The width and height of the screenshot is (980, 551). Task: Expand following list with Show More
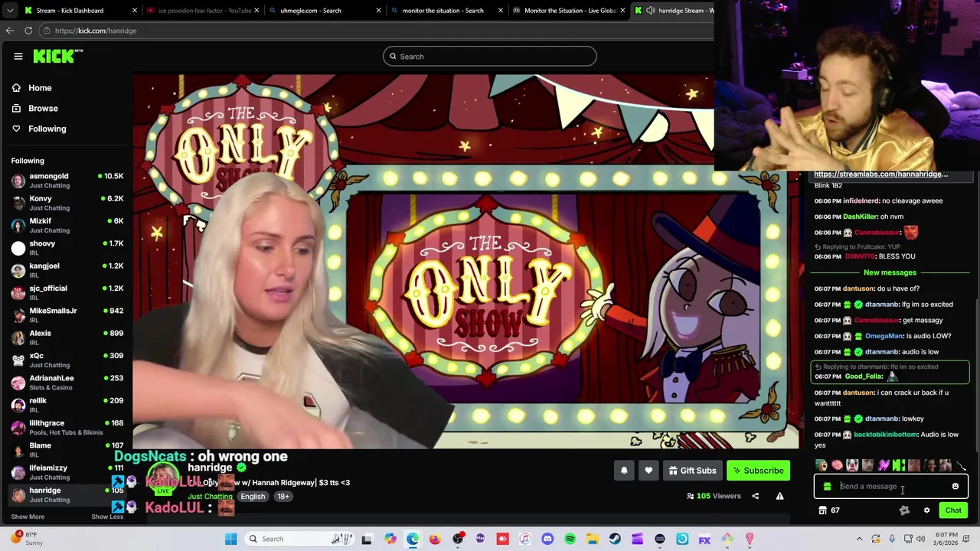tap(28, 517)
